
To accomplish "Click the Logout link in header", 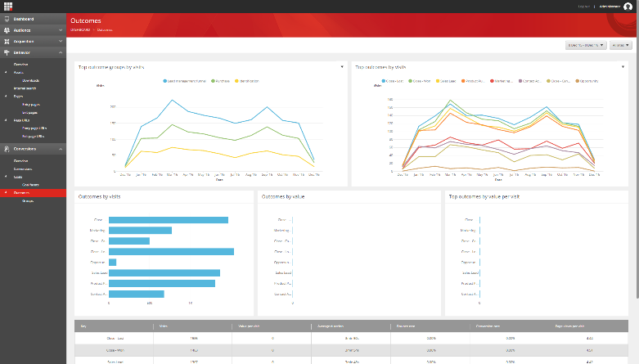I will coord(584,7).
